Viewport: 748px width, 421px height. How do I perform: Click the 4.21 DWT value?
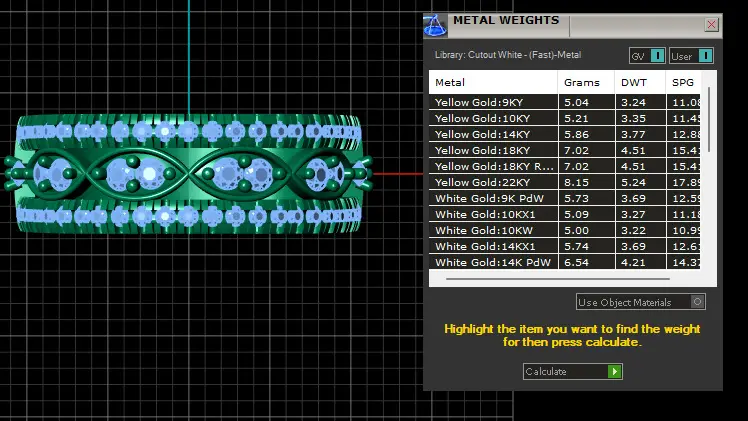point(634,262)
